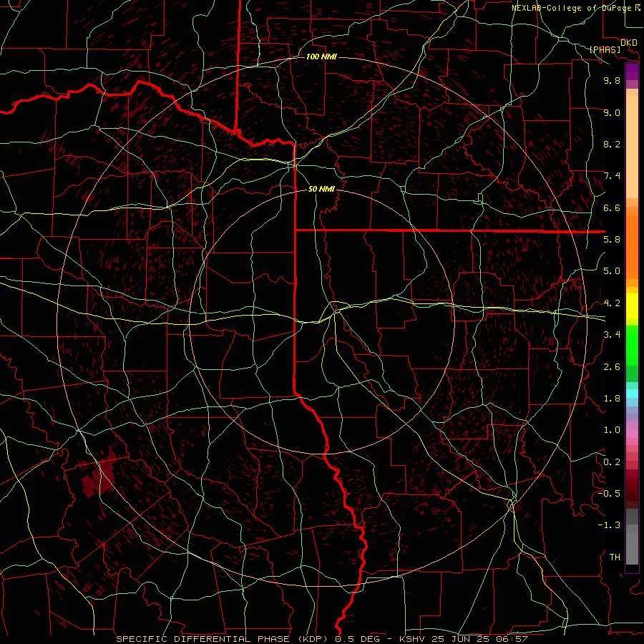This screenshot has width=644, height=644.
Task: Click the [PHAS] units label
Action: click(605, 49)
